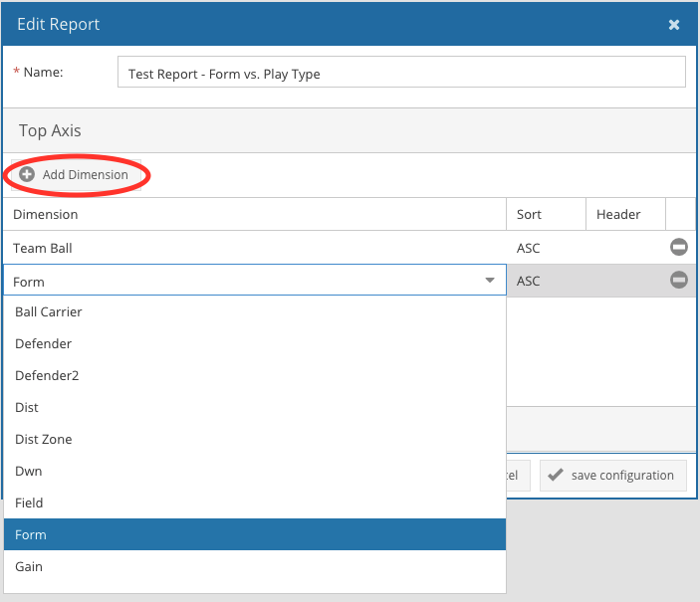The width and height of the screenshot is (700, 602).
Task: Click into the report Name field
Action: 401,72
